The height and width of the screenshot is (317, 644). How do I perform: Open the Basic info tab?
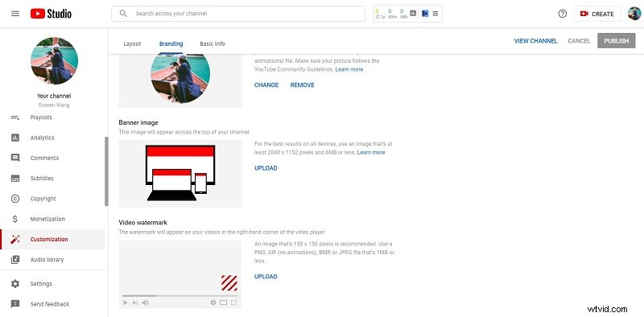coord(213,43)
